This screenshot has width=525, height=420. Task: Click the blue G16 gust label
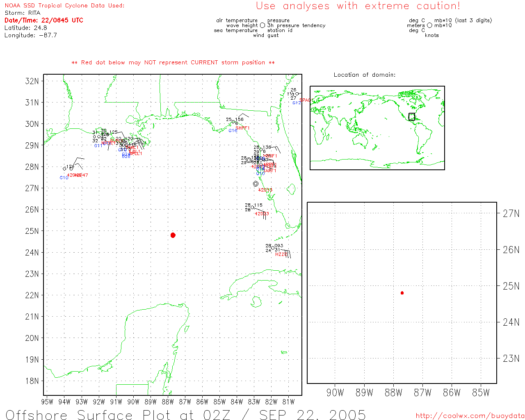[233, 130]
